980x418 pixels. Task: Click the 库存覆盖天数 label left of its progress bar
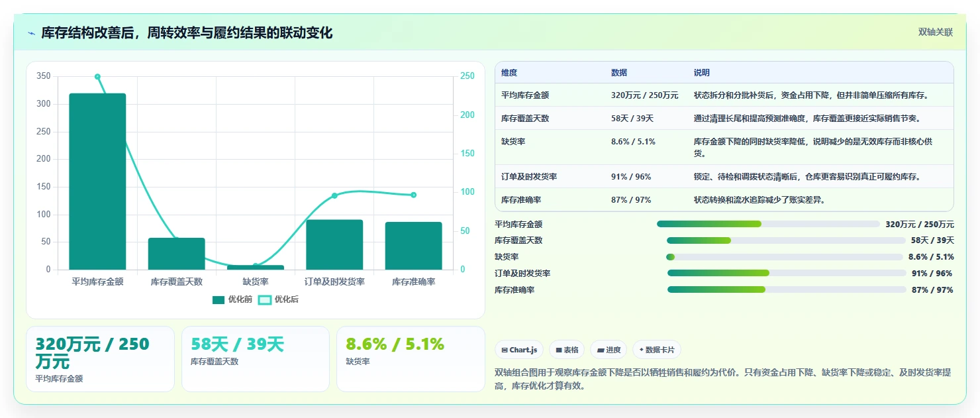518,240
